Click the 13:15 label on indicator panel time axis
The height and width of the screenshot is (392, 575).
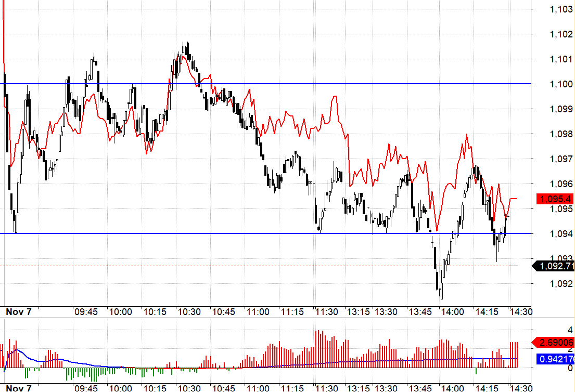(359, 388)
